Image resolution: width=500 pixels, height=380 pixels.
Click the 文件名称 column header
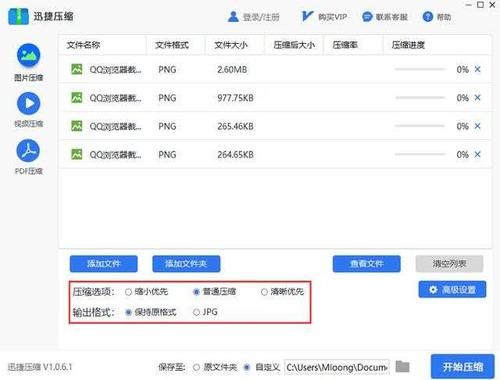[x=83, y=45]
